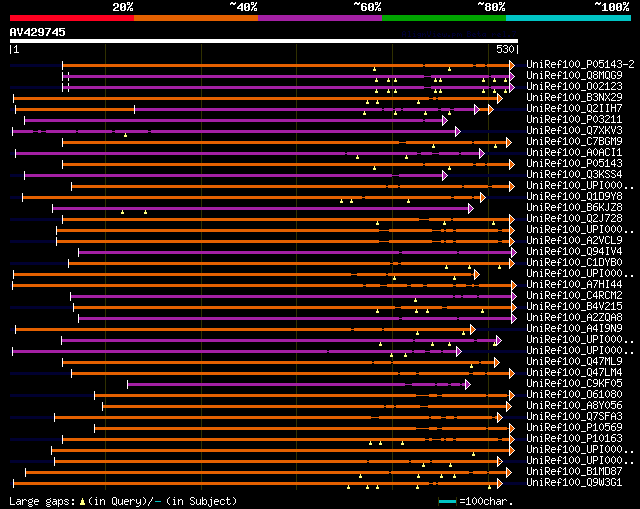640x509 pixels.
Task: Click arrowhead ending the UniRef100_P05143-2 alignment bar
Action: tap(512, 65)
